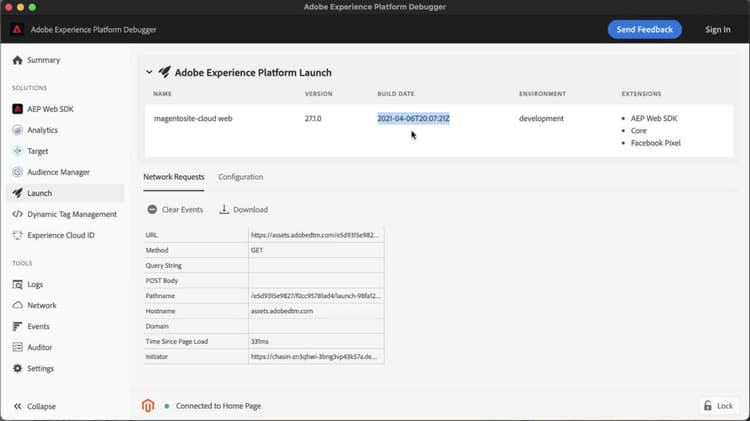The image size is (750, 421).
Task: Open the Logs tool icon
Action: click(18, 285)
